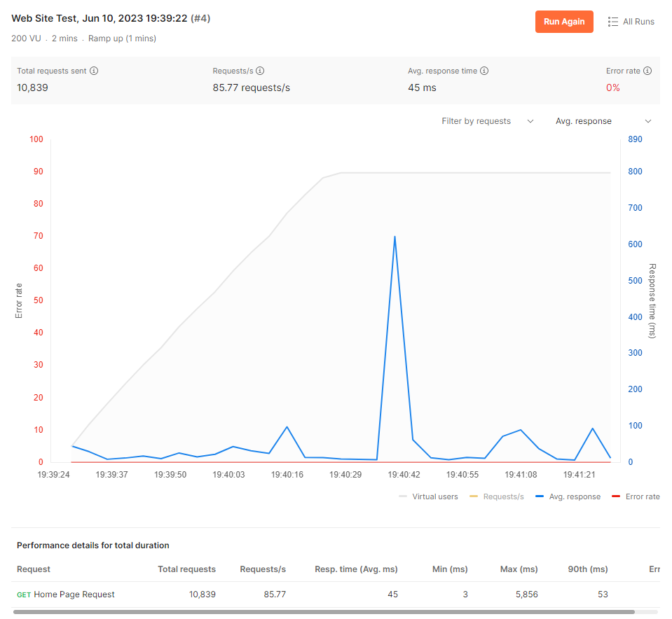Click the info icon next to Error rate
The width and height of the screenshot is (672, 619).
(647, 71)
